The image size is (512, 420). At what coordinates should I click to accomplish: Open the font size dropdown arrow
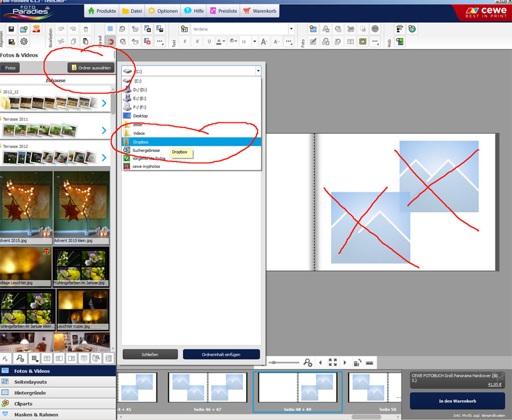pos(255,42)
